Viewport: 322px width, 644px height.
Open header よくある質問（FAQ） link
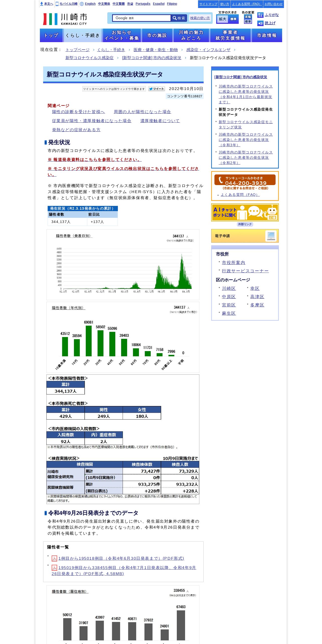[247, 4]
